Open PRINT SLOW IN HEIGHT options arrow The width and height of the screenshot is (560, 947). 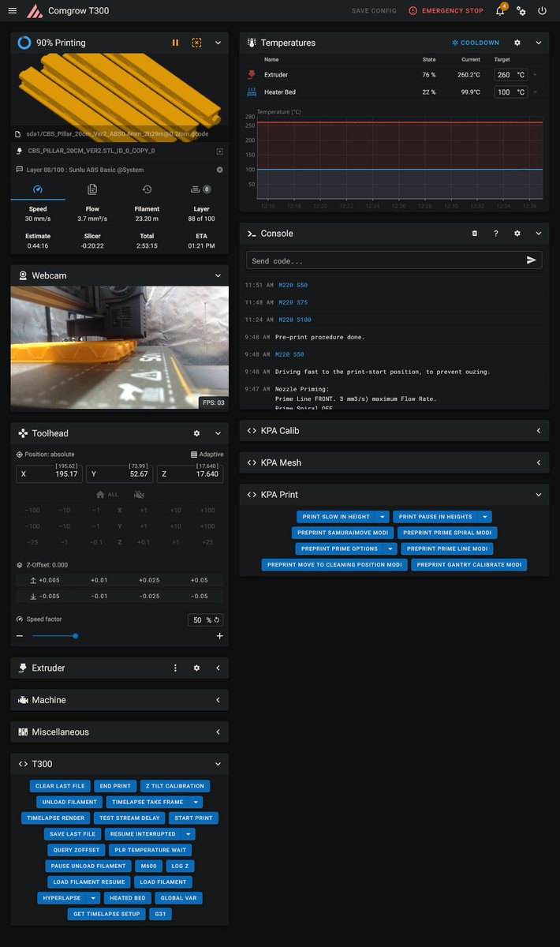click(x=383, y=517)
